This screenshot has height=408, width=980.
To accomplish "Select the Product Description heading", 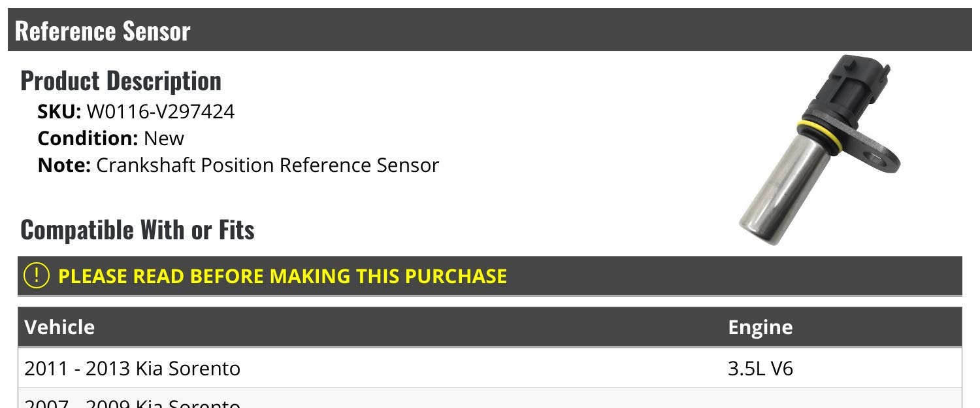I will [x=121, y=80].
